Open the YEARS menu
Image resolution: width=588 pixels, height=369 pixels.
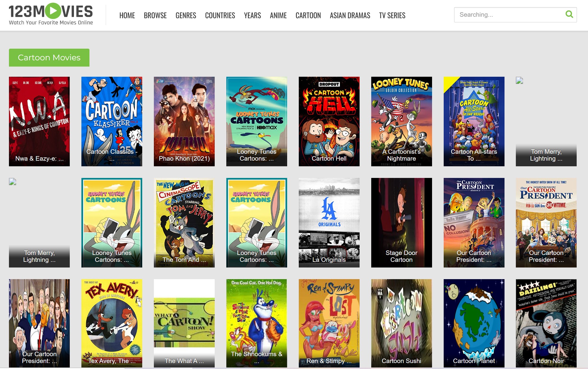coord(252,16)
